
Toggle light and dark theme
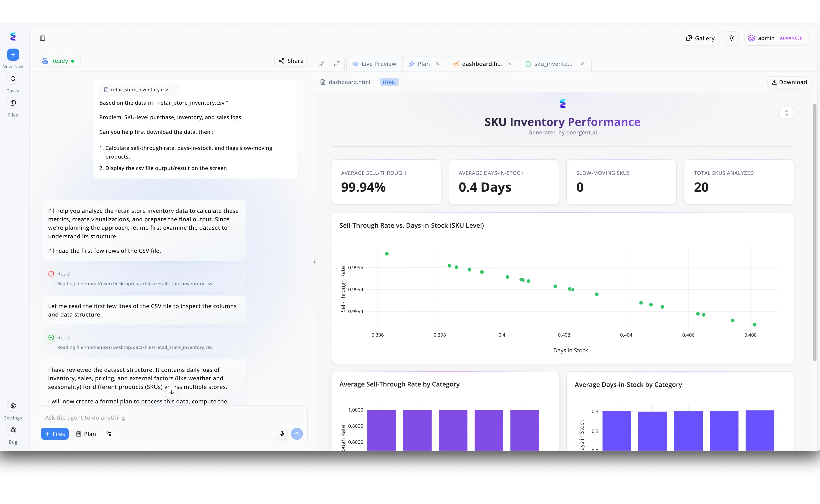[732, 38]
